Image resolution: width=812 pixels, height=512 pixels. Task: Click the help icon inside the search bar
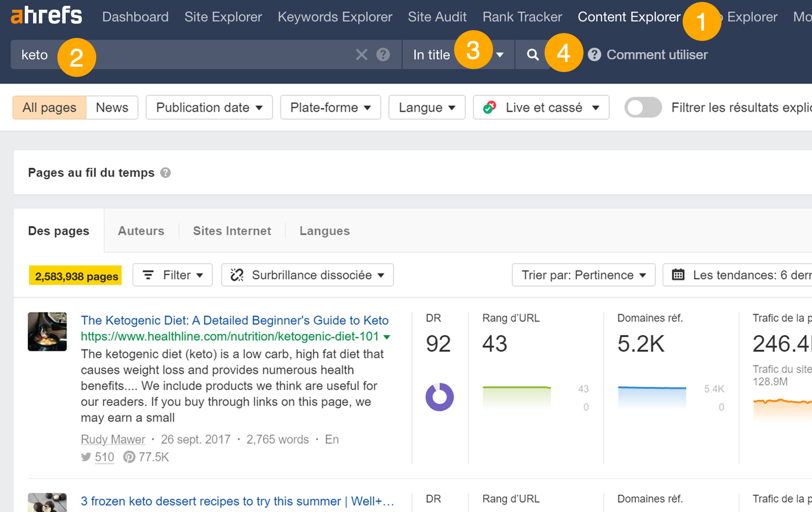(x=383, y=55)
